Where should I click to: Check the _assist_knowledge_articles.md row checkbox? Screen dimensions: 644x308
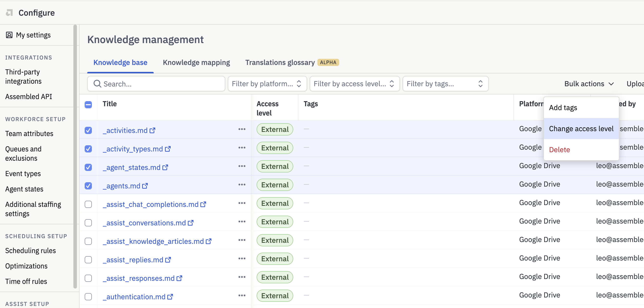88,241
